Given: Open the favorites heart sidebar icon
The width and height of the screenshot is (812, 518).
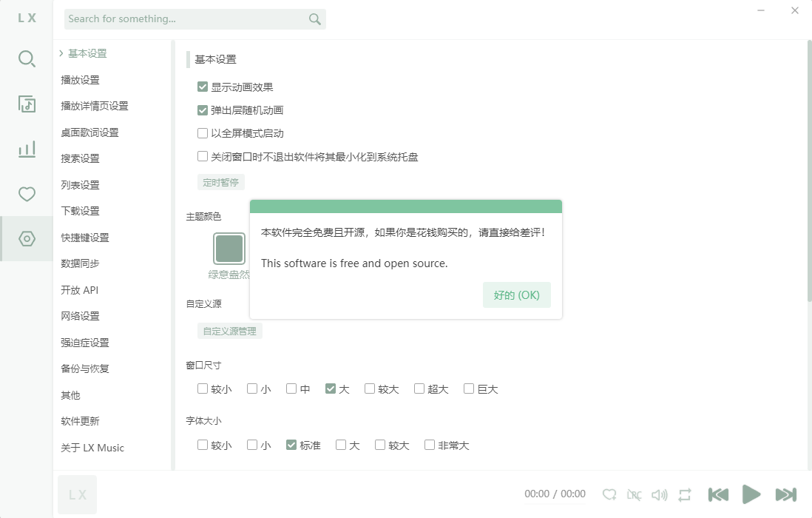Looking at the screenshot, I should tap(27, 195).
